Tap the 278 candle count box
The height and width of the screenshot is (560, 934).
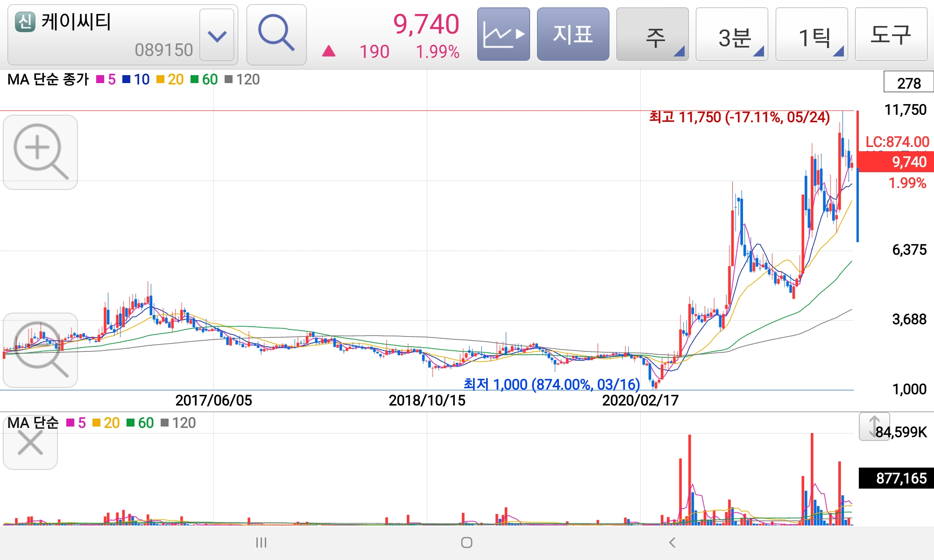coord(908,83)
